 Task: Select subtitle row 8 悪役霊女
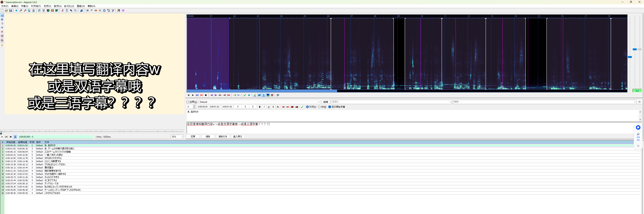(49, 168)
